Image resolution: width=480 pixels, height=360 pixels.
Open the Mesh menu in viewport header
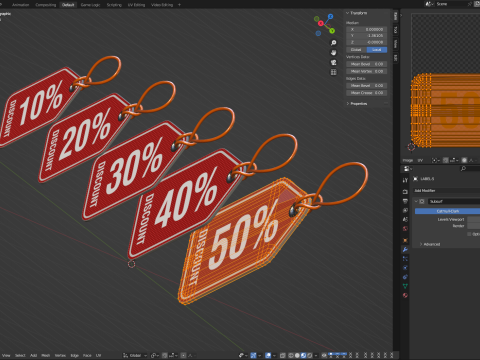46,355
